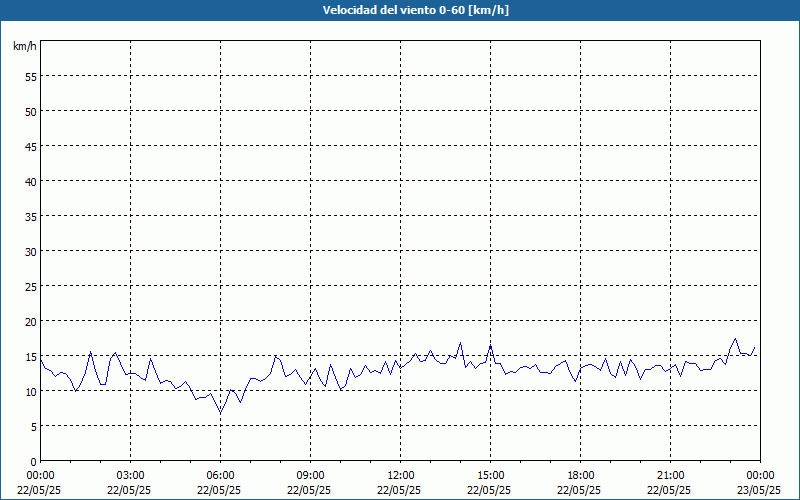The image size is (800, 500).
Task: Click the lowest wind speed dip near 06:00
Action: [221, 412]
